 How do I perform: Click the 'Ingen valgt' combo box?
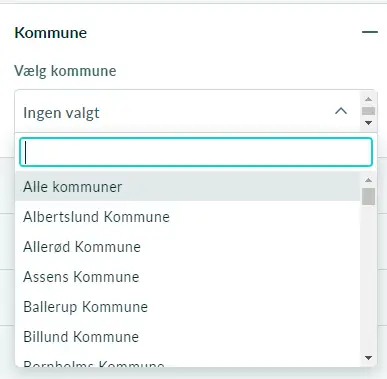(188, 112)
